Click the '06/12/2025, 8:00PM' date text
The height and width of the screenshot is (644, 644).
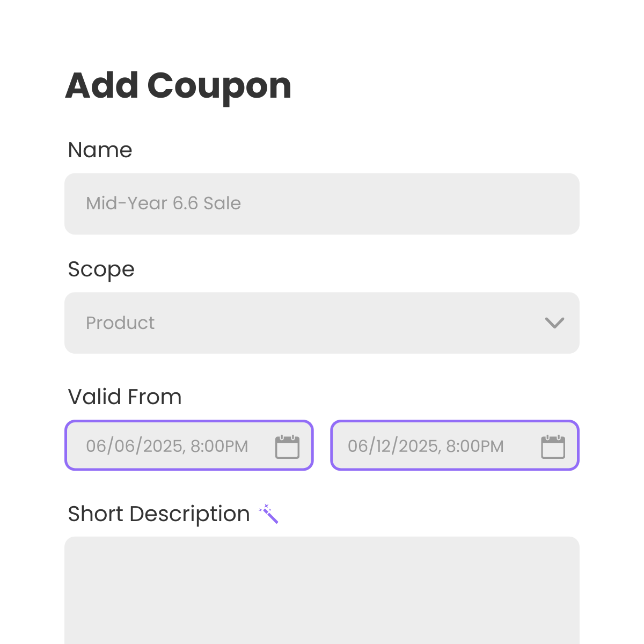[x=426, y=447]
